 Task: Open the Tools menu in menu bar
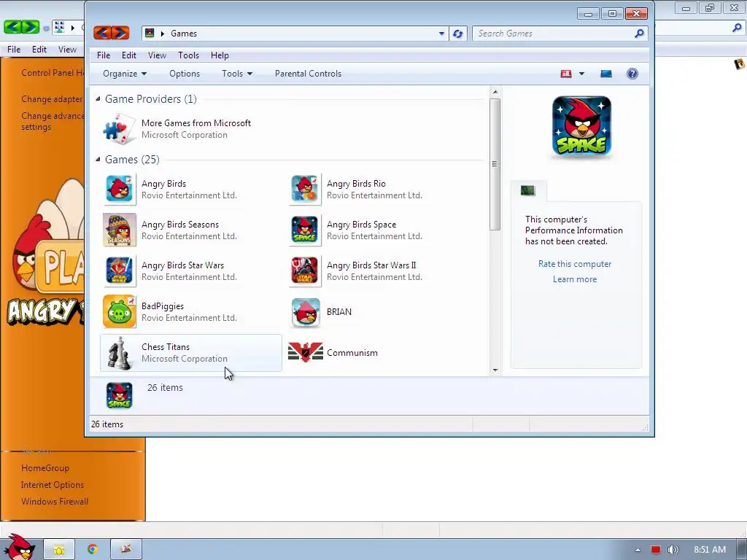(x=189, y=55)
